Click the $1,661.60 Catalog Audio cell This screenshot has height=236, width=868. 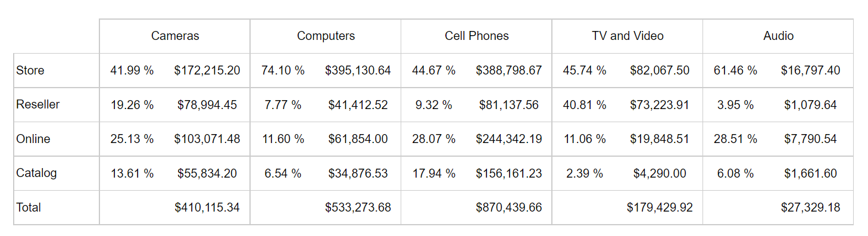coord(810,173)
